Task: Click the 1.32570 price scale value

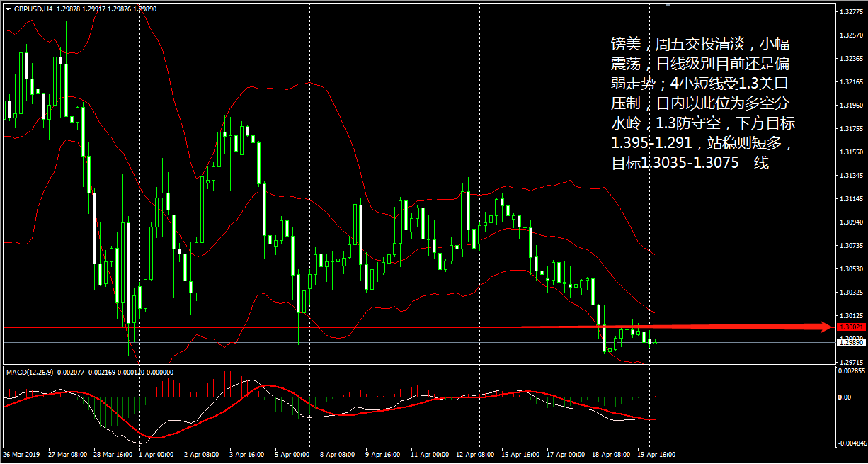Action: tap(850, 35)
